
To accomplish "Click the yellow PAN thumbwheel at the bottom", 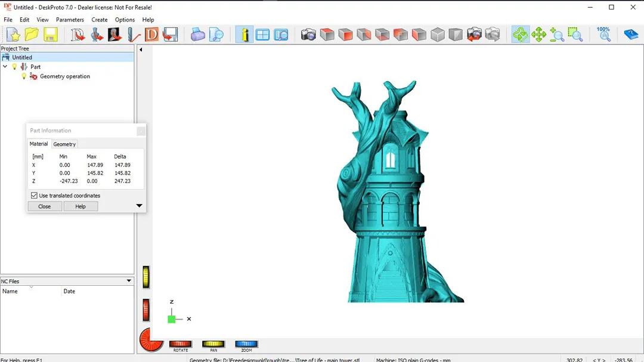I will tap(213, 344).
